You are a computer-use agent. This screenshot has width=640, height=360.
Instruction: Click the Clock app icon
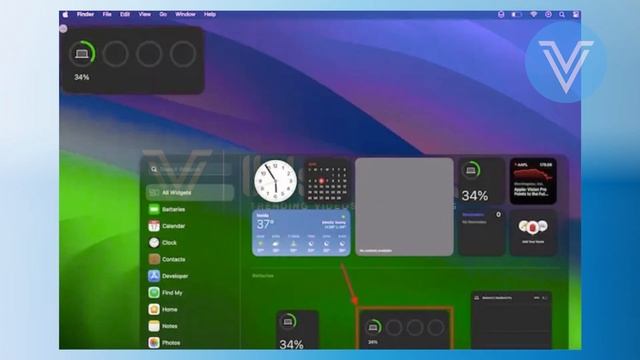(x=154, y=243)
